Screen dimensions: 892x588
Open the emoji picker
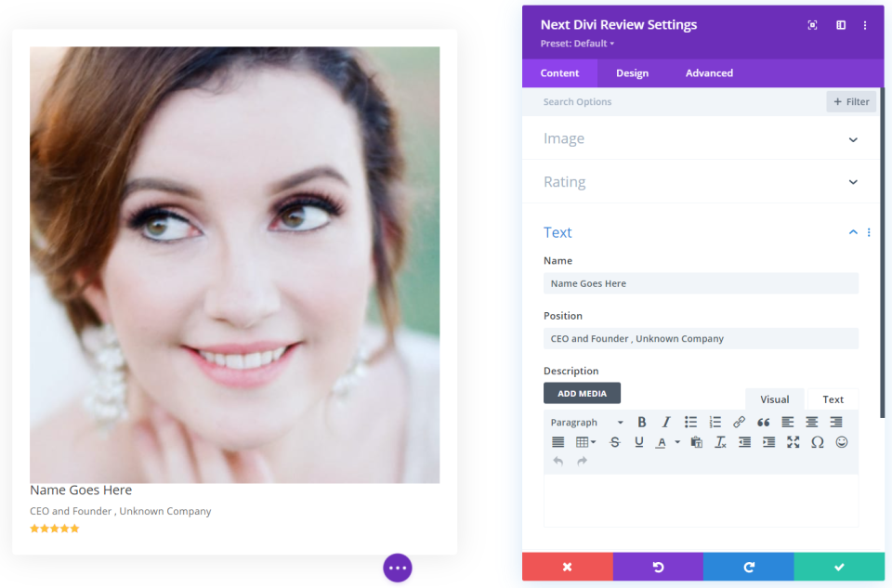pos(842,442)
